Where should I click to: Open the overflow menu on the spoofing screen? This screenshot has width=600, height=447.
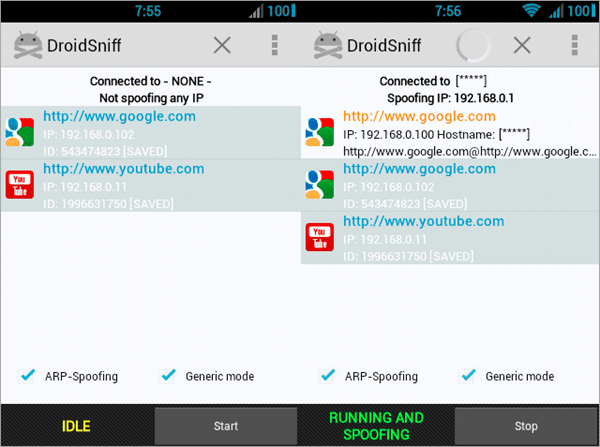[575, 45]
